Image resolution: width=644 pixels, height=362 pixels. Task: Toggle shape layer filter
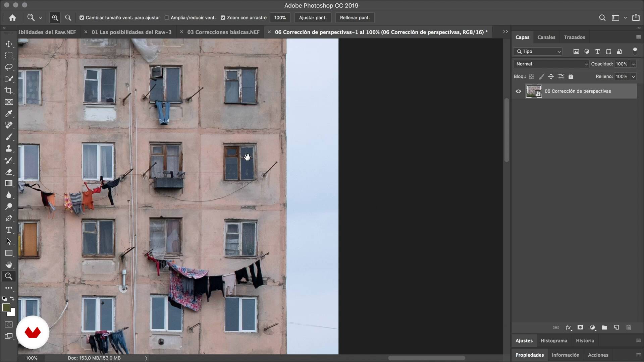[608, 51]
